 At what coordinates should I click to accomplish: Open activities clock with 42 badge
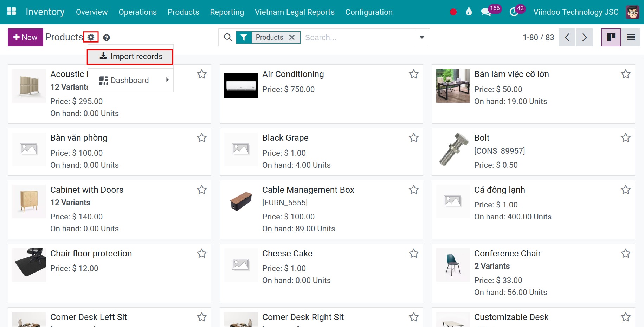point(517,11)
